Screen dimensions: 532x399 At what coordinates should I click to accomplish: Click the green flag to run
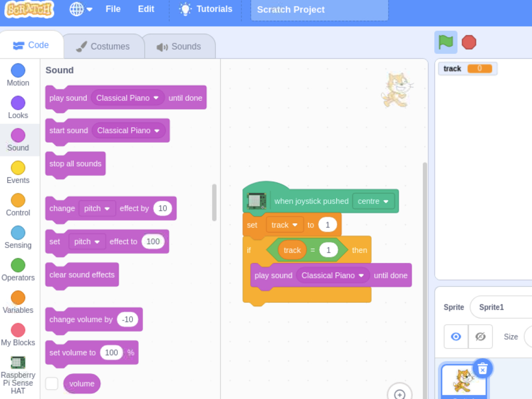point(445,43)
